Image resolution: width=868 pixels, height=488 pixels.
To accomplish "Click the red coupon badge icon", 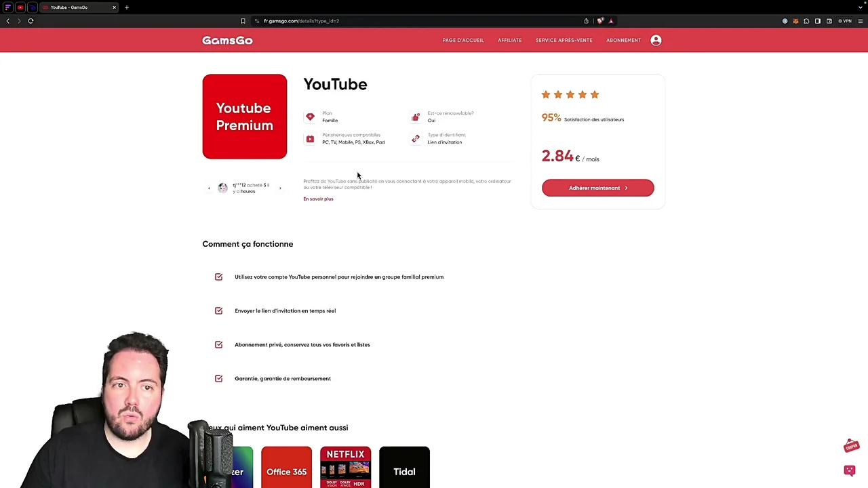I will coord(852,446).
